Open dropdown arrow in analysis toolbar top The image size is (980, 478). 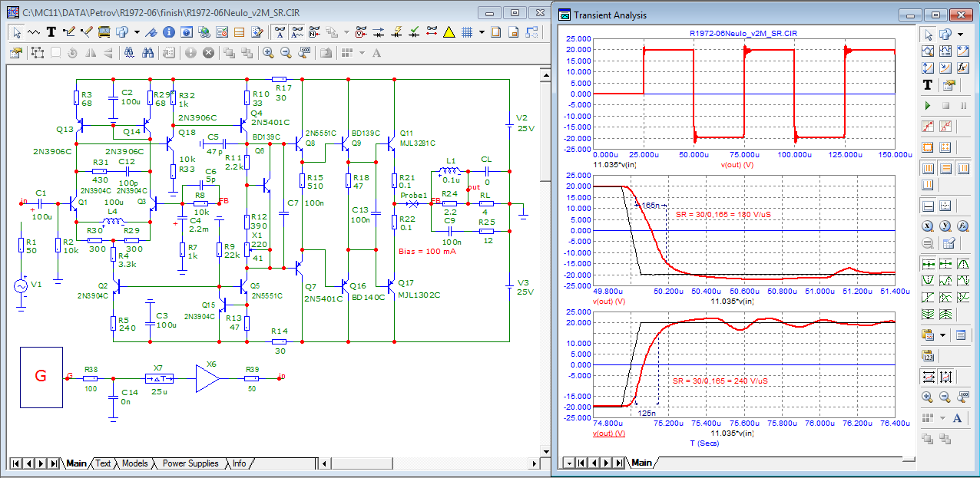pyautogui.click(x=960, y=35)
